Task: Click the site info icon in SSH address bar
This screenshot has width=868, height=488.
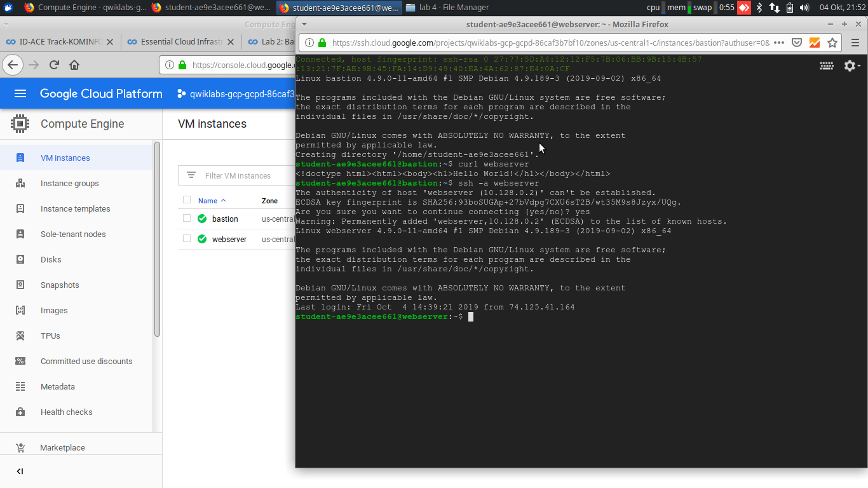Action: pyautogui.click(x=309, y=43)
